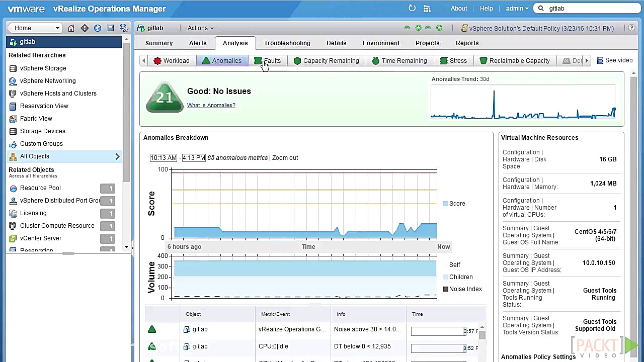The image size is (644, 362).
Task: Click the 4:13 PM end time box
Action: click(x=194, y=158)
